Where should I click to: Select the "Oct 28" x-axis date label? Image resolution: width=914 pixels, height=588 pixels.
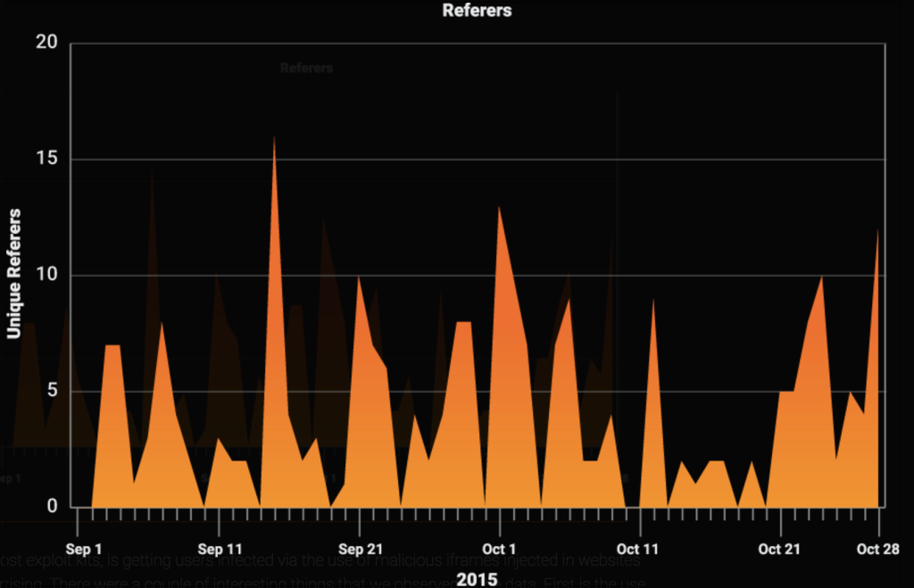coord(879,548)
